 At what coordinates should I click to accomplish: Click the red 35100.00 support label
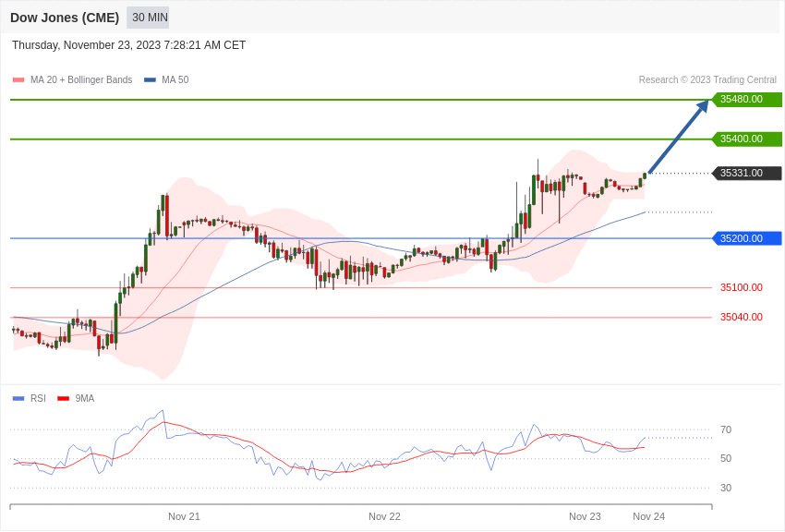[742, 287]
